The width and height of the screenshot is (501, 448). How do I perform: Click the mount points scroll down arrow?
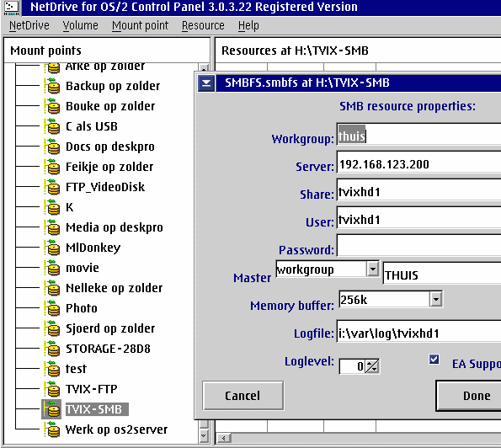tap(204, 435)
